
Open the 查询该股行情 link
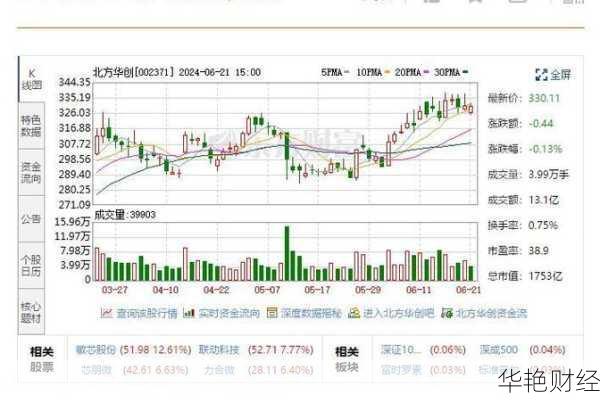click(x=147, y=313)
